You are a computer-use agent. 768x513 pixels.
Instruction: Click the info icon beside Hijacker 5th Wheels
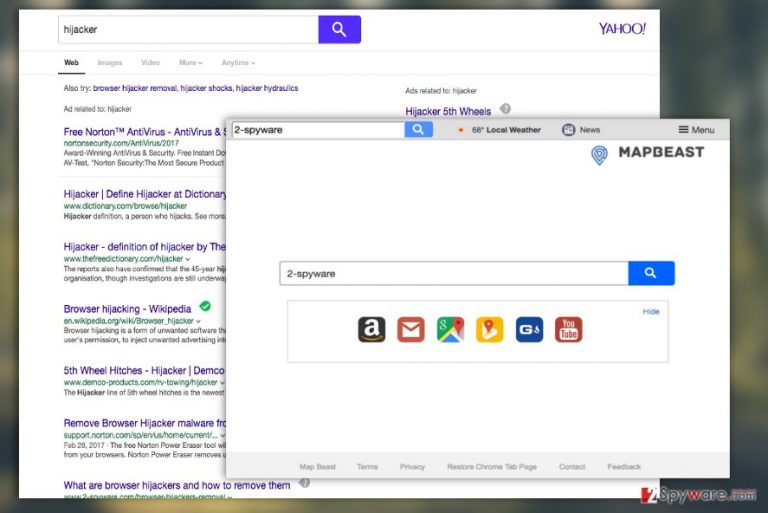tap(505, 108)
